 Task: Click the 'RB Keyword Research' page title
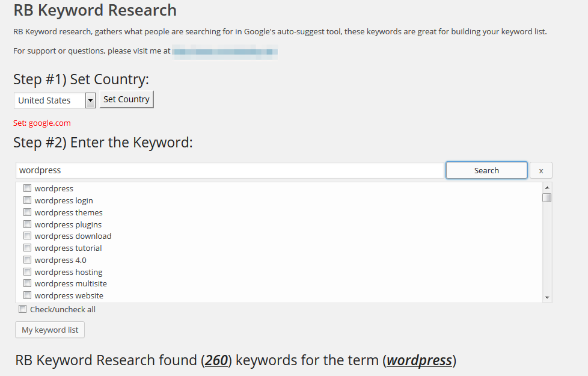click(x=95, y=10)
